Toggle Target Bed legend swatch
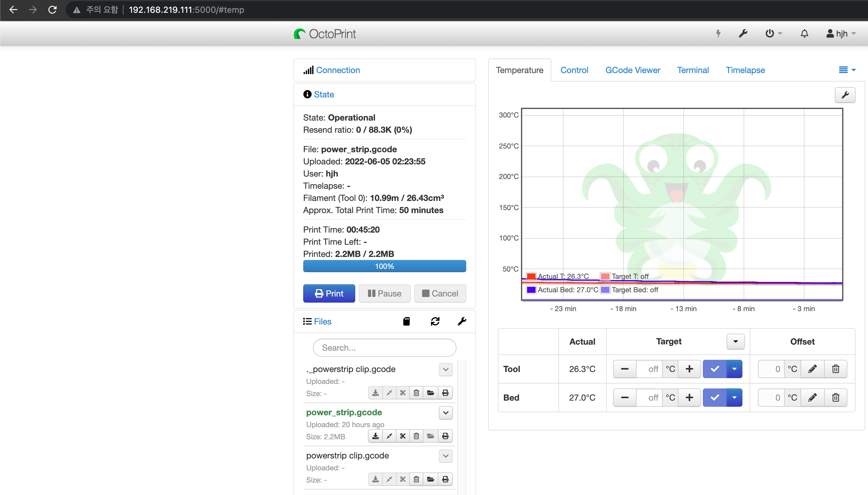Screen dimensions: 868x495 tap(605, 290)
